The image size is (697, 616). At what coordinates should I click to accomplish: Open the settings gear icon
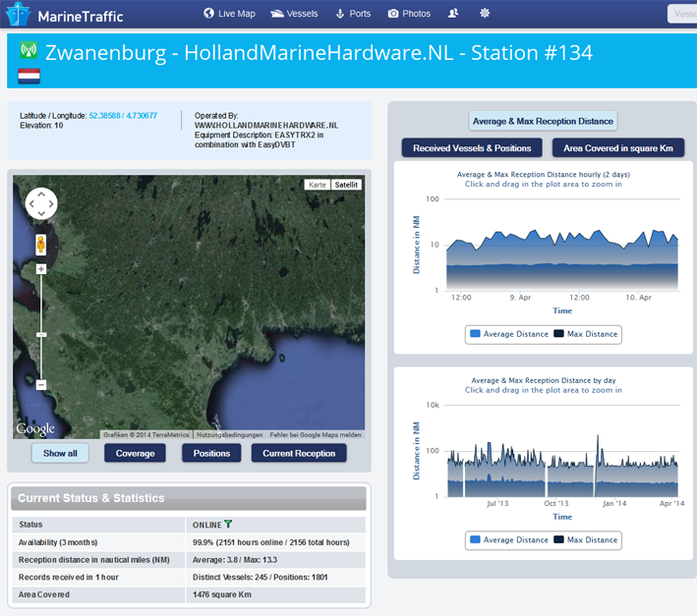coord(484,14)
